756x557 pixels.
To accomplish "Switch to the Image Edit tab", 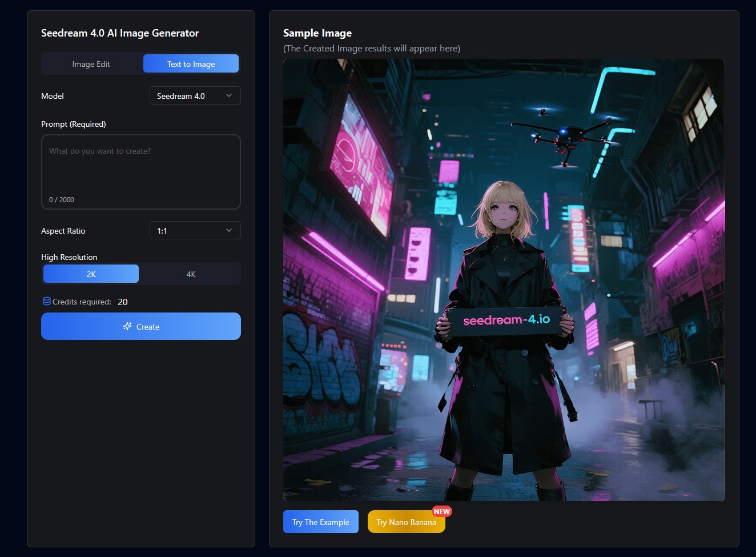I will (x=91, y=64).
